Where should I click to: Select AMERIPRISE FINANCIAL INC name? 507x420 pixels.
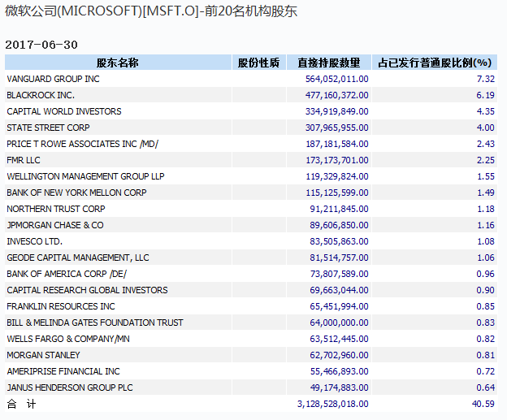63,371
